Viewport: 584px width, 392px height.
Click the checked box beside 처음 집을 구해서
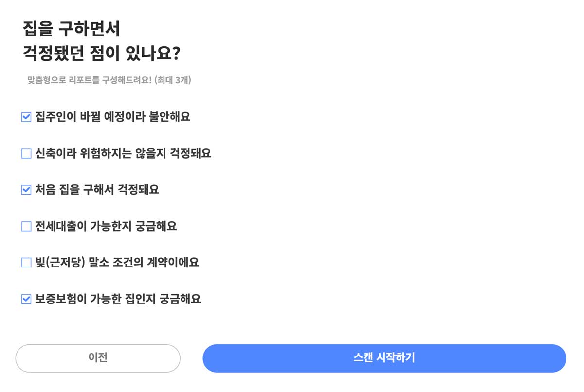[25, 190]
